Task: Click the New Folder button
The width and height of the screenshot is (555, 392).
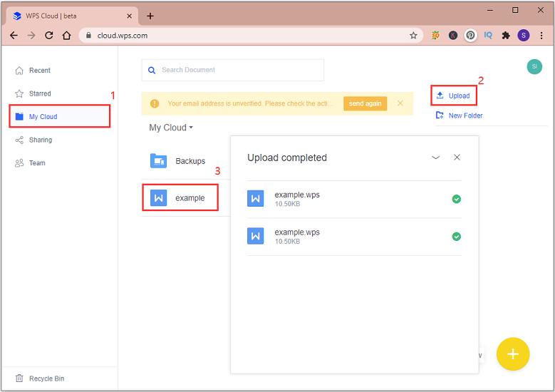Action: [460, 115]
